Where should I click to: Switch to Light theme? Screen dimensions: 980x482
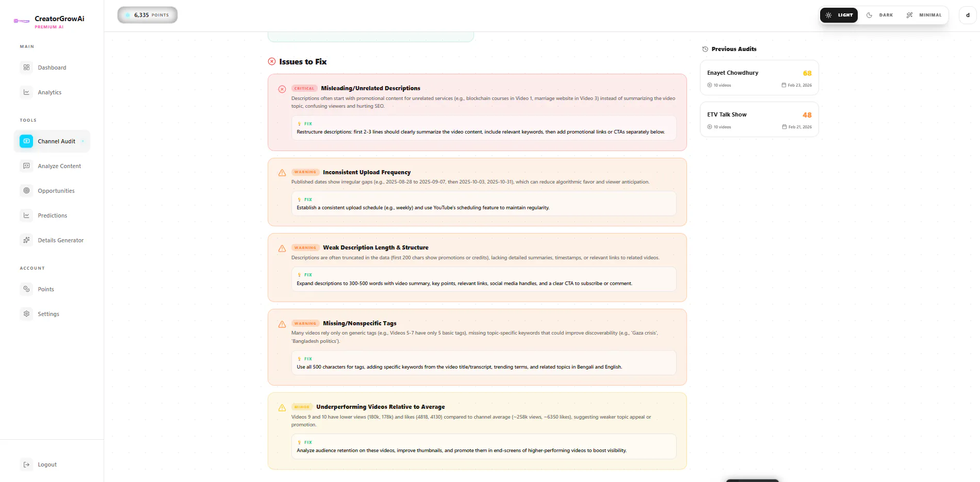pyautogui.click(x=839, y=15)
